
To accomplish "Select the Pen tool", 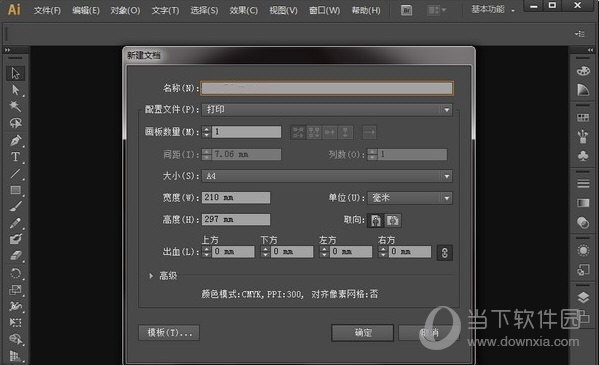I will pos(15,140).
